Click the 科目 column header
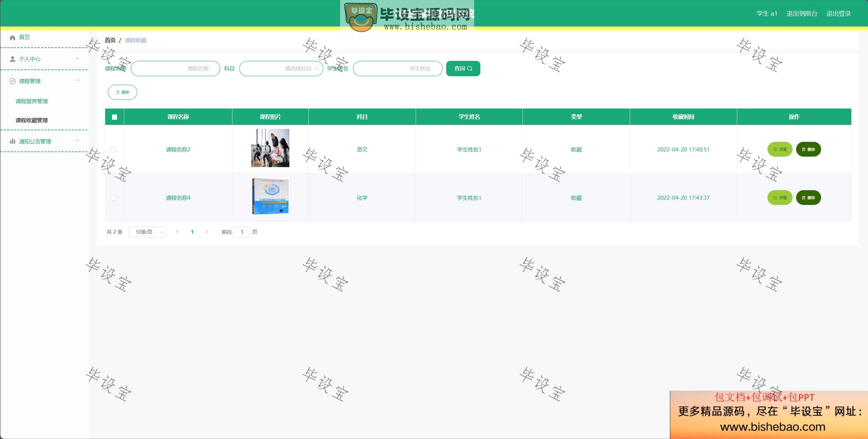868x439 pixels. point(362,117)
